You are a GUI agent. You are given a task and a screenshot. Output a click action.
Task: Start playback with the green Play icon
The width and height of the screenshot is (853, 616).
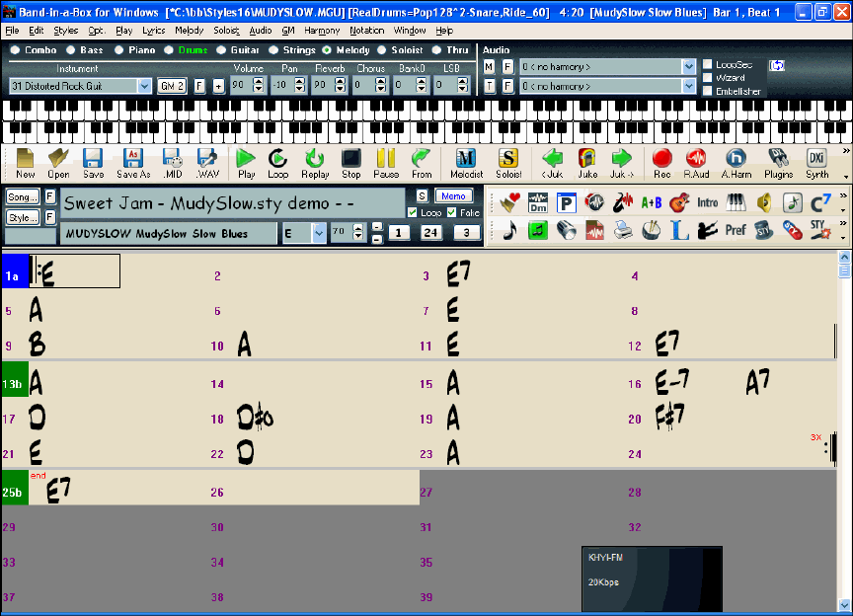pyautogui.click(x=246, y=163)
